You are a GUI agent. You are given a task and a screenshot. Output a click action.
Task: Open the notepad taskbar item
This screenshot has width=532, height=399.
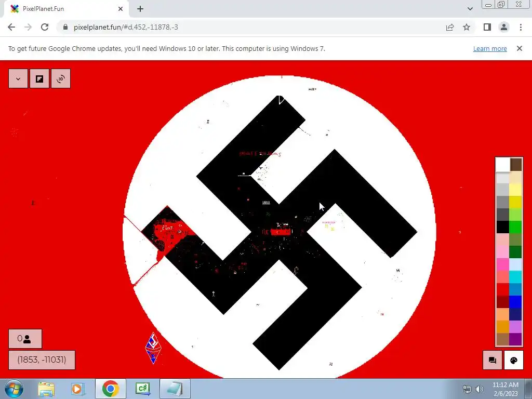(x=175, y=389)
